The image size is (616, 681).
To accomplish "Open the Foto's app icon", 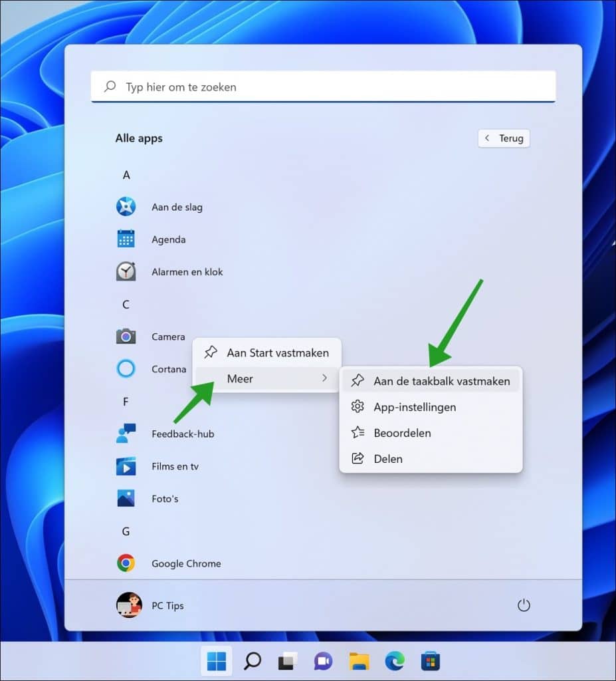I will pyautogui.click(x=126, y=498).
